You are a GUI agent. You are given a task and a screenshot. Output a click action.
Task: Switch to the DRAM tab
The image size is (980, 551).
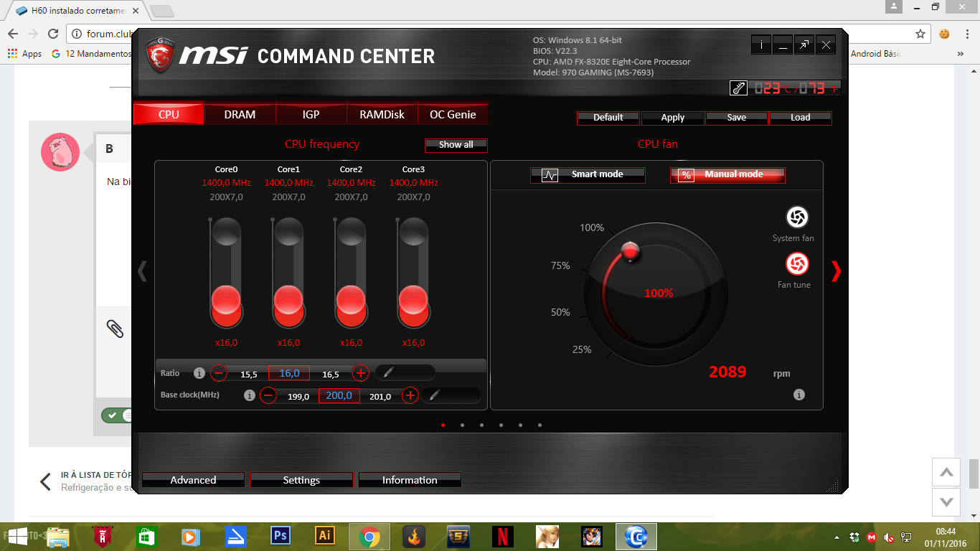click(x=240, y=114)
